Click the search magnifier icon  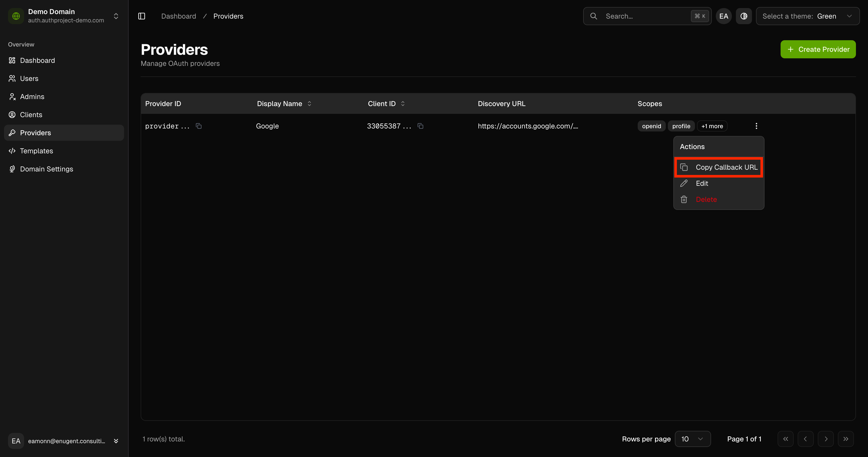[594, 16]
